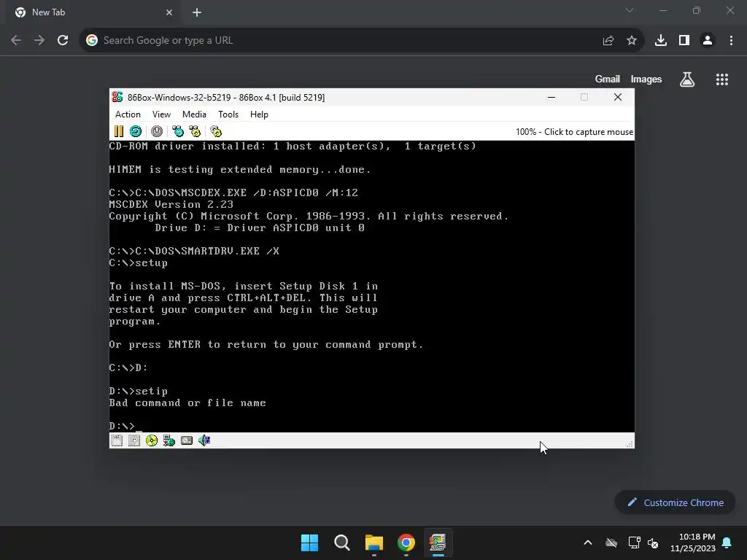
Task: Go forward in Chrome
Action: tap(39, 41)
